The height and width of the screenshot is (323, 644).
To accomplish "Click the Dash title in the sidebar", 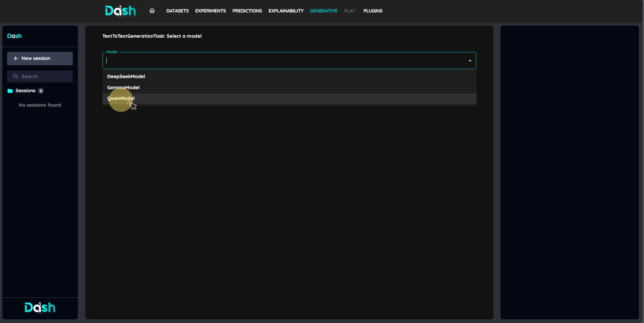I will 14,36.
